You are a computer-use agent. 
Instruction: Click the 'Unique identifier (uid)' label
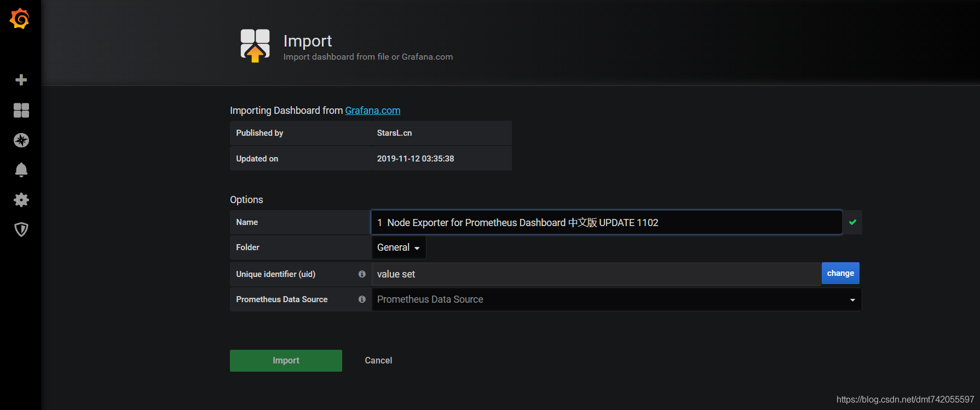[275, 274]
